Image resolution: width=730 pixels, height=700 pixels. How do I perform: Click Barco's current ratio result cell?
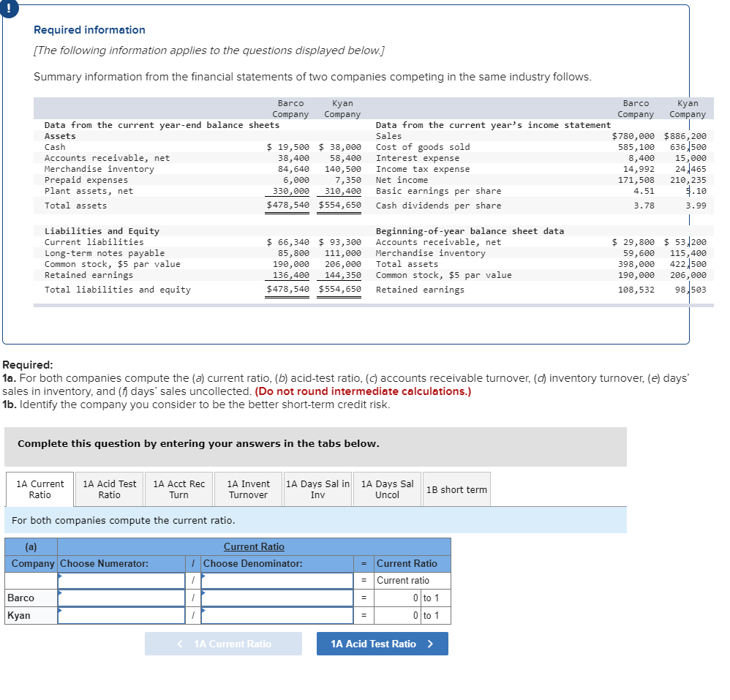(x=398, y=598)
